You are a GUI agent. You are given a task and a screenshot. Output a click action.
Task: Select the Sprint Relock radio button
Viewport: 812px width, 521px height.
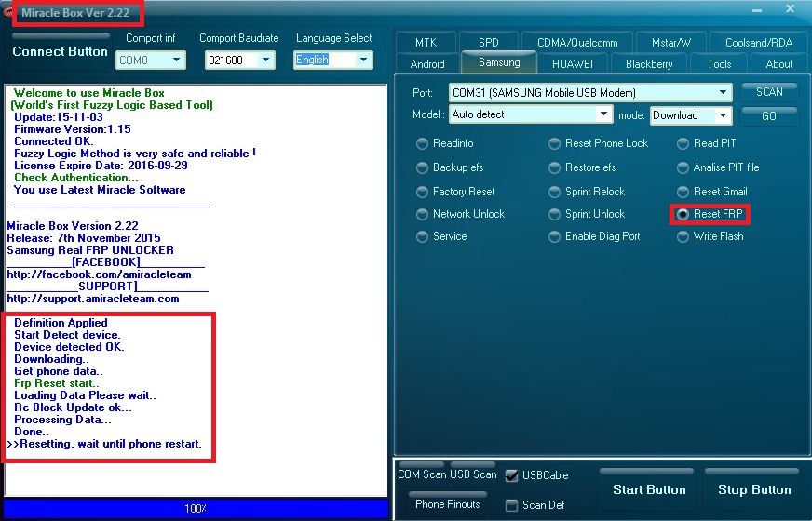click(555, 192)
